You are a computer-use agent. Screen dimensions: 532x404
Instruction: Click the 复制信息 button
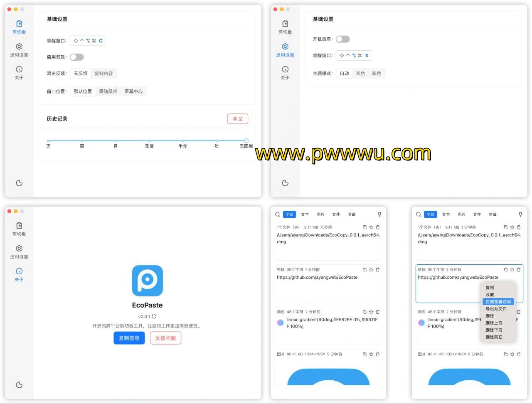[129, 338]
